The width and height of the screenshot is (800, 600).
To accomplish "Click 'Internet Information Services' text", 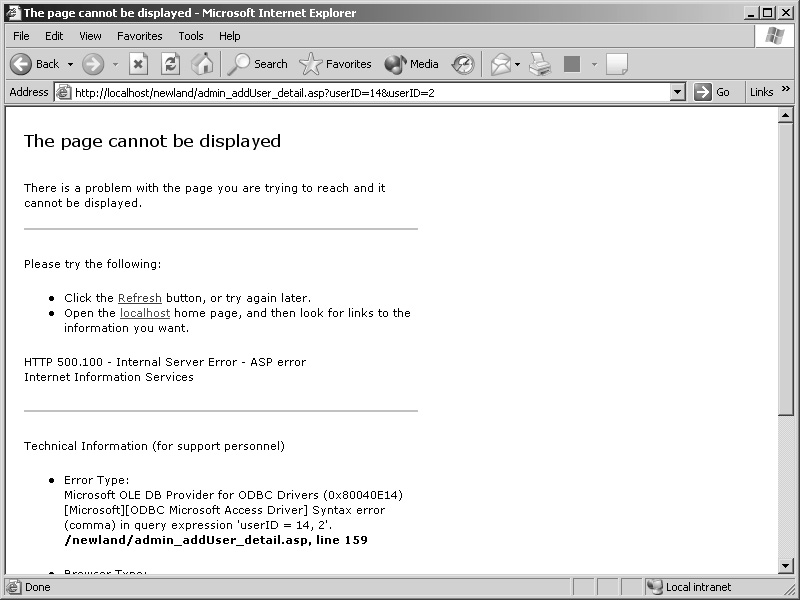I will pyautogui.click(x=109, y=377).
